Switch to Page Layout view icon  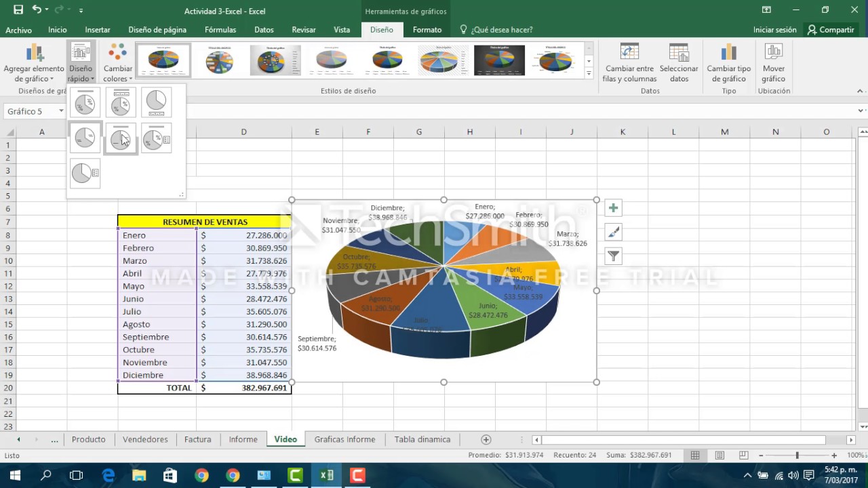(719, 455)
